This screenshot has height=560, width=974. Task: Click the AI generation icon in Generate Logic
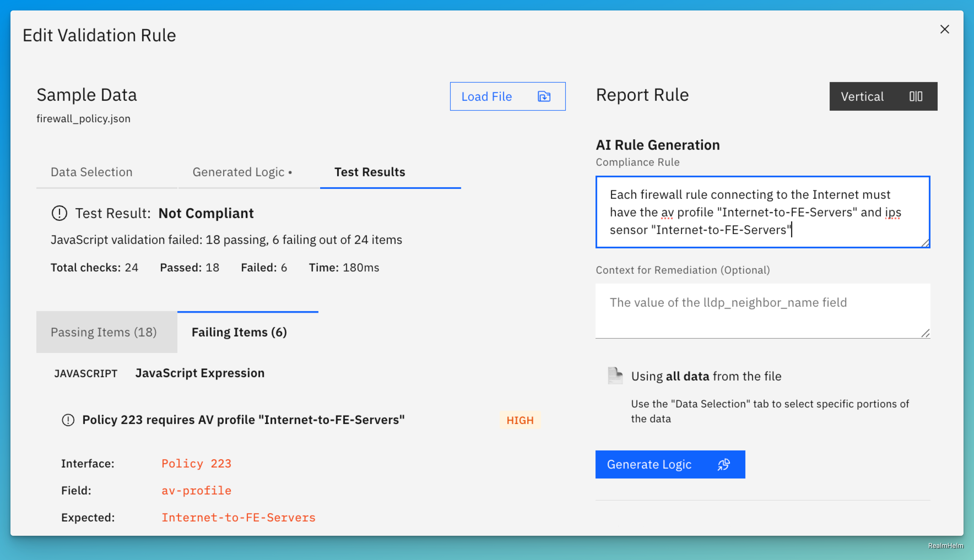click(x=724, y=464)
